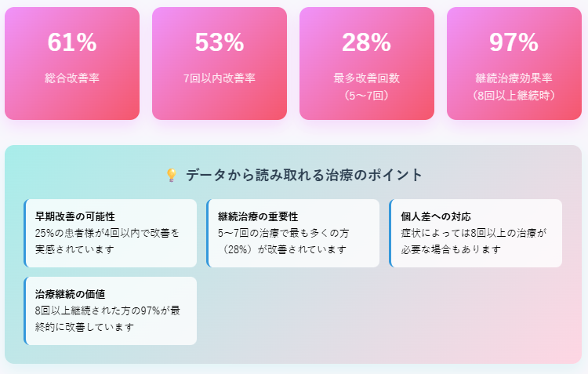Open the 個人差への対応 info card

[x=476, y=234]
